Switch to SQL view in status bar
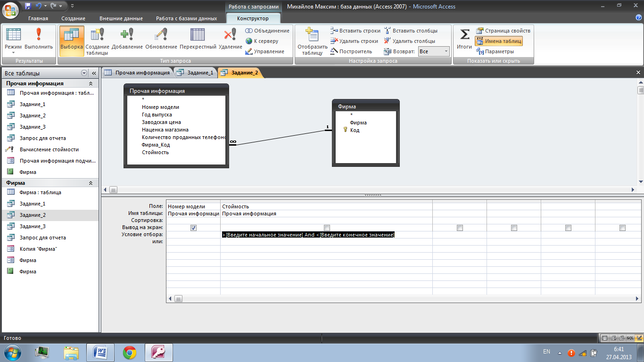644x362 pixels. click(630, 338)
